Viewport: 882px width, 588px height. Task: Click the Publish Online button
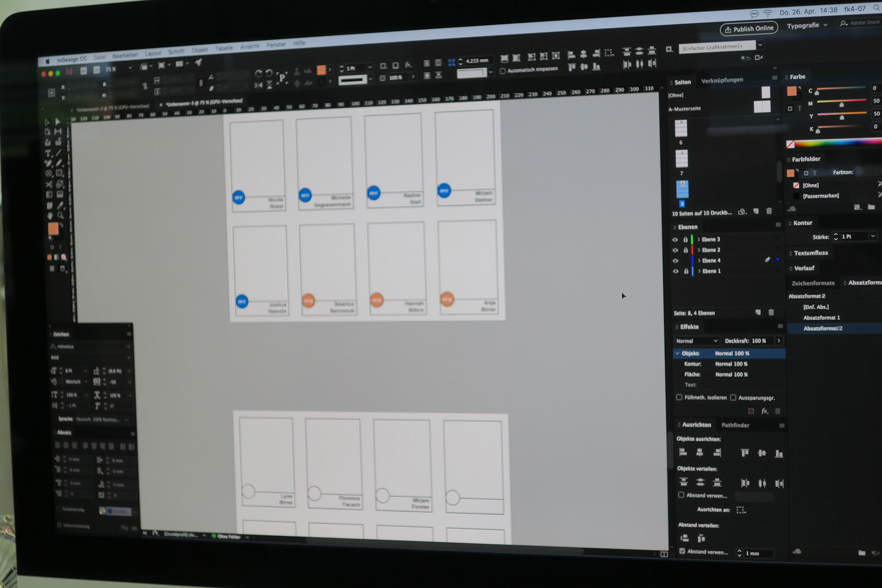(x=749, y=28)
